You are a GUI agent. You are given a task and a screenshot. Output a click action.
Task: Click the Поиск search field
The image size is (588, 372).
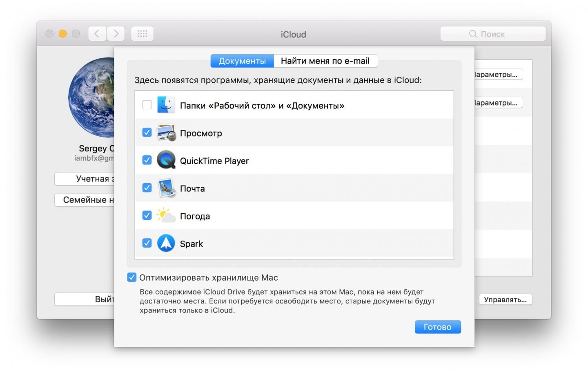[x=493, y=34]
